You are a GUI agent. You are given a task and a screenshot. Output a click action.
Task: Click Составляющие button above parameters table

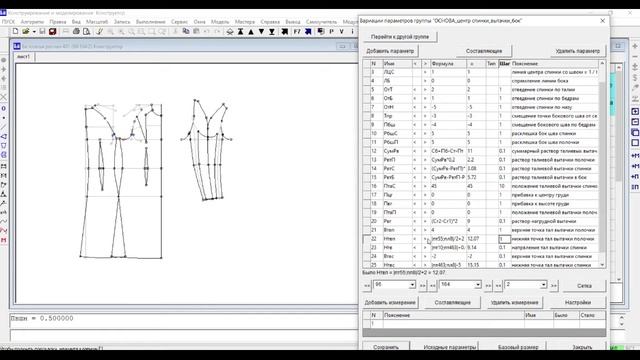484,51
